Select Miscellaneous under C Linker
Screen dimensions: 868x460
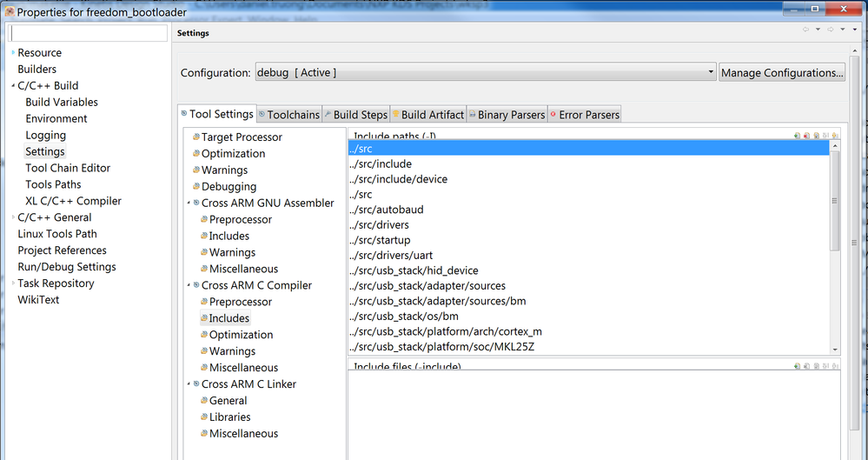[243, 433]
